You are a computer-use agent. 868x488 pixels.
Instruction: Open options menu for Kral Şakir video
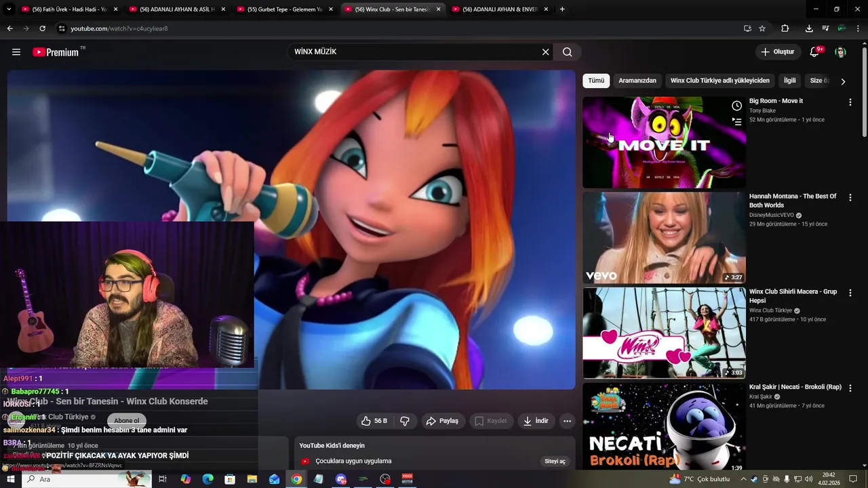tap(850, 388)
